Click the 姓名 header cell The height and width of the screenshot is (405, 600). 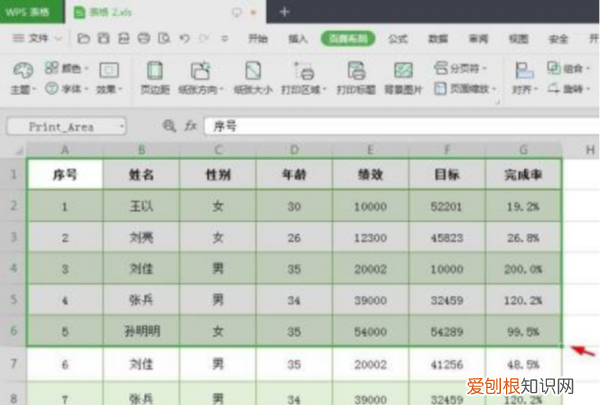click(x=141, y=175)
